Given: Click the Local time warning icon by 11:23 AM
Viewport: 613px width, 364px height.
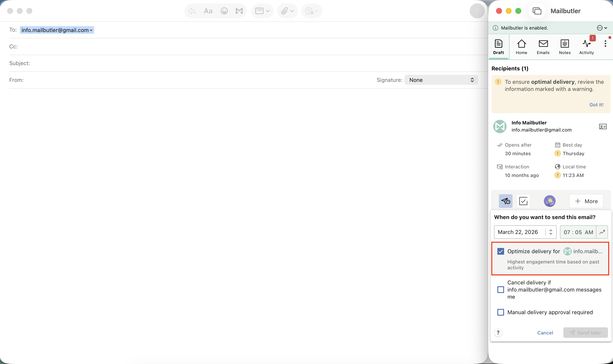Looking at the screenshot, I should point(557,175).
